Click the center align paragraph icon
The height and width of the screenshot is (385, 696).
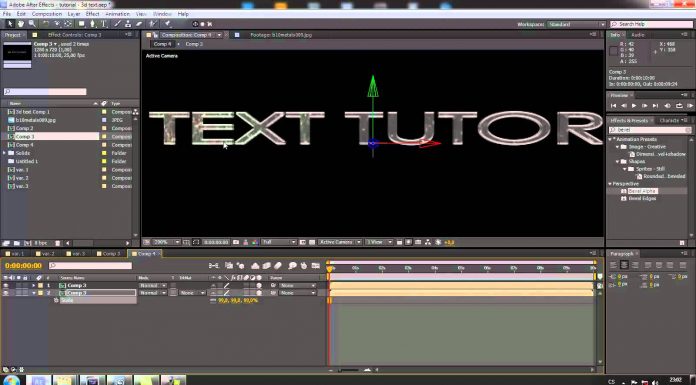click(624, 265)
